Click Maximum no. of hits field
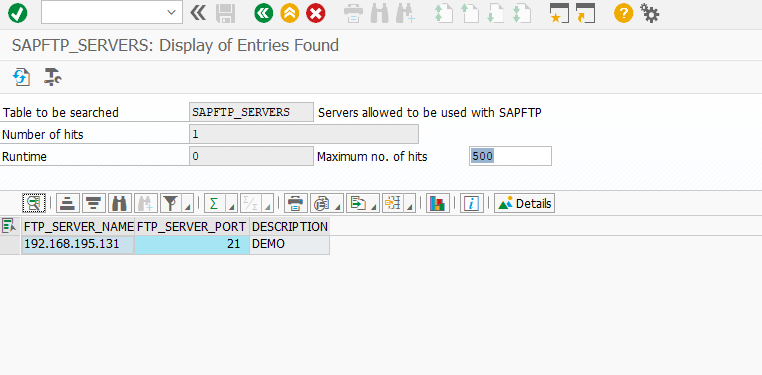 click(x=510, y=156)
